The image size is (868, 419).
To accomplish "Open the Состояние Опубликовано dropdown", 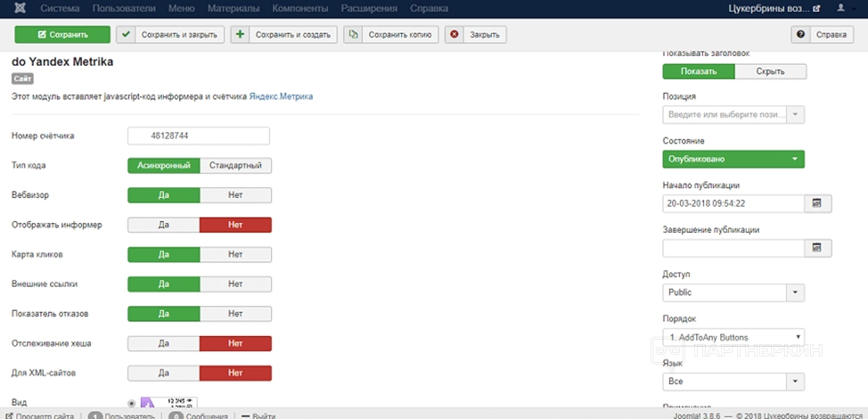I will click(x=733, y=159).
